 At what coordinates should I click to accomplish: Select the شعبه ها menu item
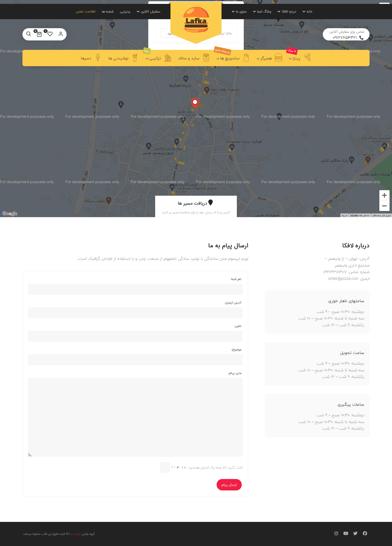click(108, 11)
